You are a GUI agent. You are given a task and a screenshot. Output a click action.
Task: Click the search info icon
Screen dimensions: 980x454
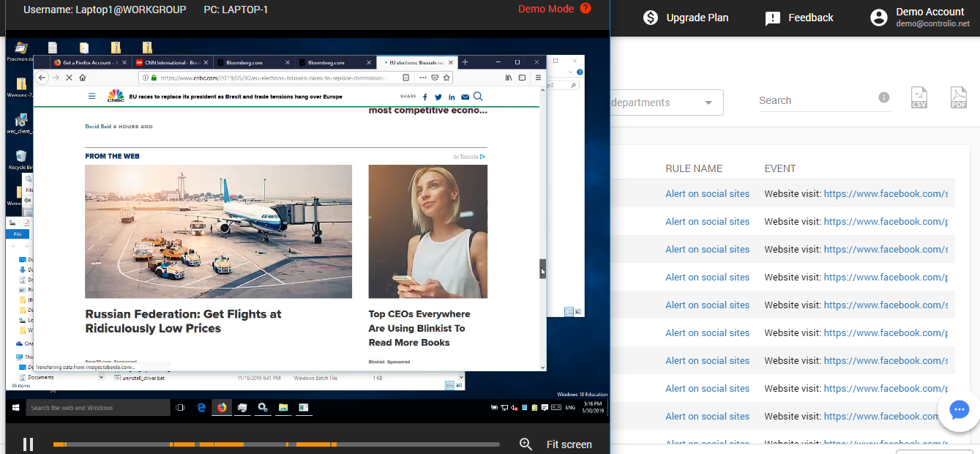pos(883,97)
